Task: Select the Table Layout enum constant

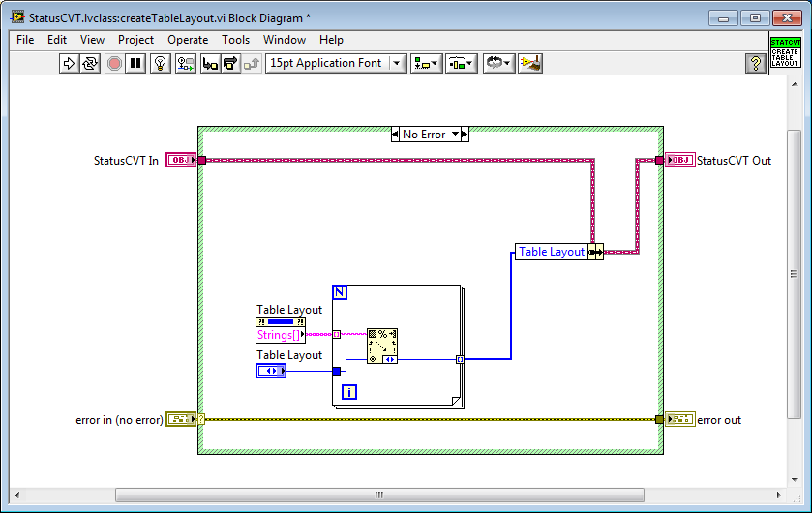Action: (x=271, y=371)
